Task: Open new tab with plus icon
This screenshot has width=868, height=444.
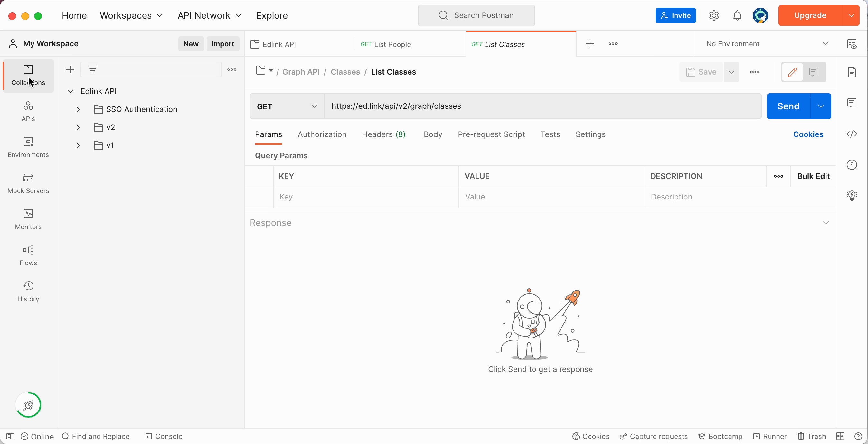Action: click(590, 44)
